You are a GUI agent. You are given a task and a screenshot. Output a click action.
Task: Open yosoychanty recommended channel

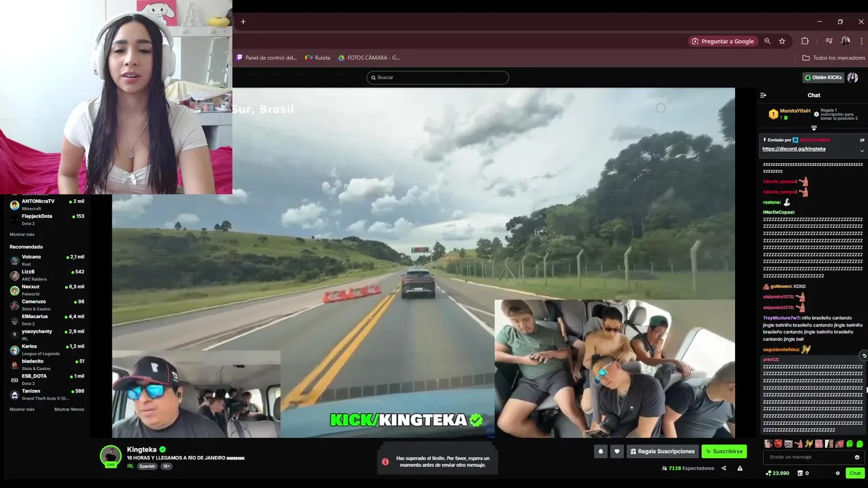tap(47, 334)
